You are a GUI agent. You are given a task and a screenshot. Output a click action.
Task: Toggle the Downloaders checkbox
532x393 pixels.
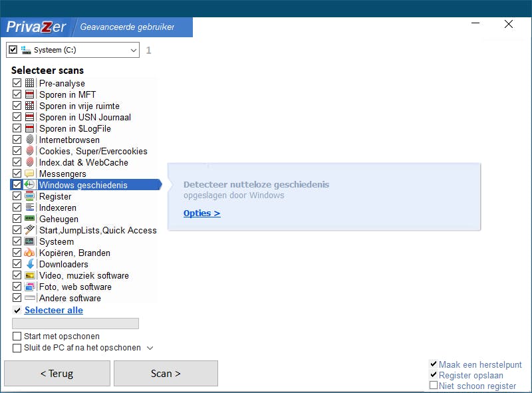click(17, 264)
